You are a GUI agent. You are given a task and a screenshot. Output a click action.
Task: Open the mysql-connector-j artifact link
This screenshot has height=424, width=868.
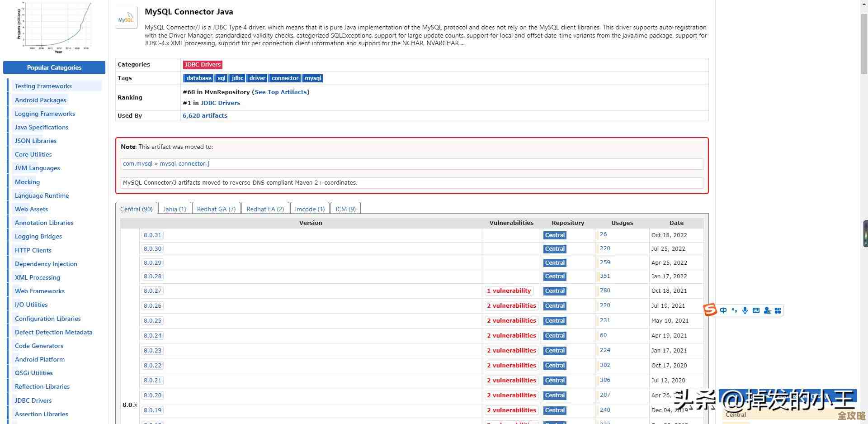point(184,163)
